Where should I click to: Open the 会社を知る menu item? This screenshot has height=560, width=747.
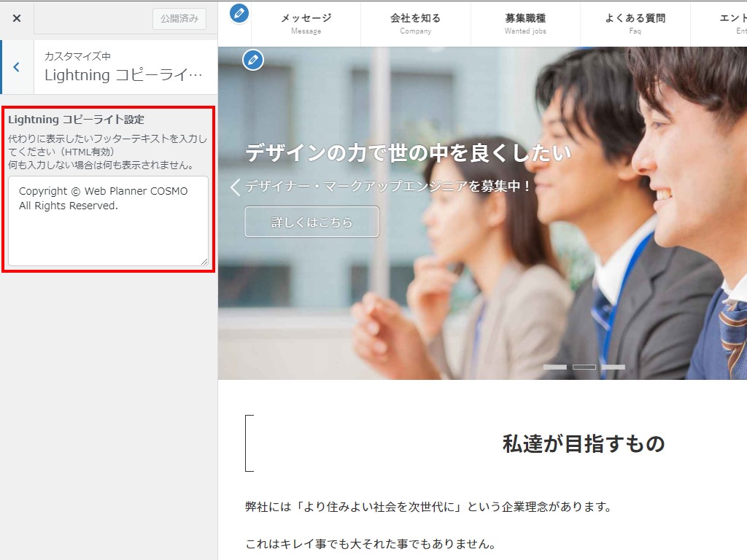[415, 23]
